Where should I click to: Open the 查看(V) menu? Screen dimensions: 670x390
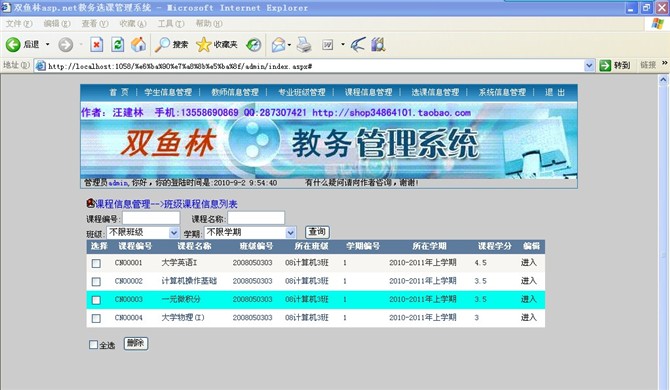pyautogui.click(x=95, y=23)
